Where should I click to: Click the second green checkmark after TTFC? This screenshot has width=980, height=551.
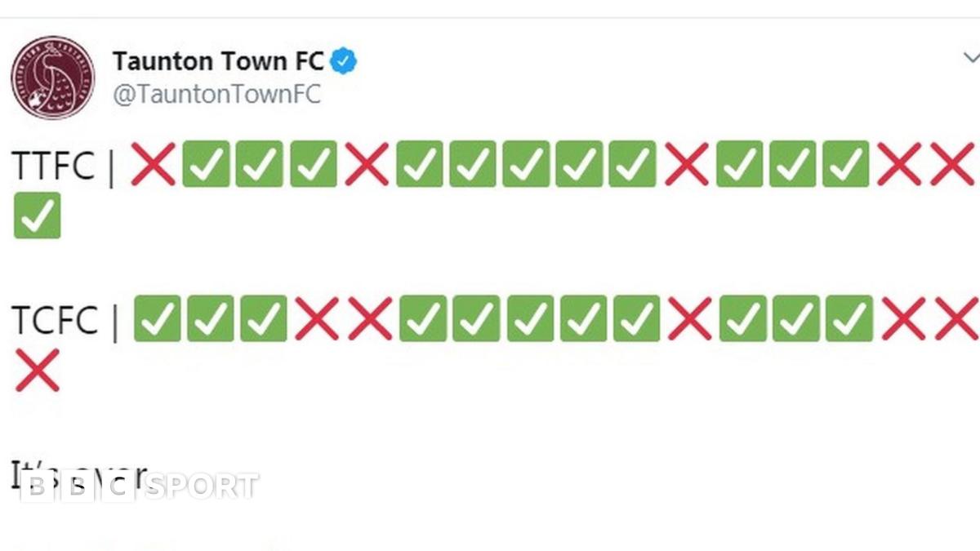pyautogui.click(x=260, y=164)
